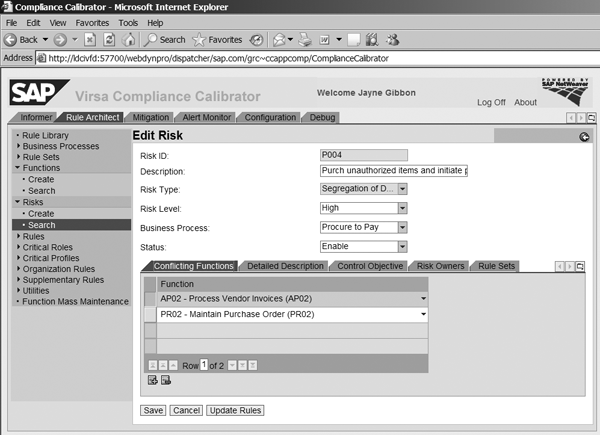Collapse the Risks tree node
Image resolution: width=600 pixels, height=435 pixels.
pyautogui.click(x=18, y=202)
